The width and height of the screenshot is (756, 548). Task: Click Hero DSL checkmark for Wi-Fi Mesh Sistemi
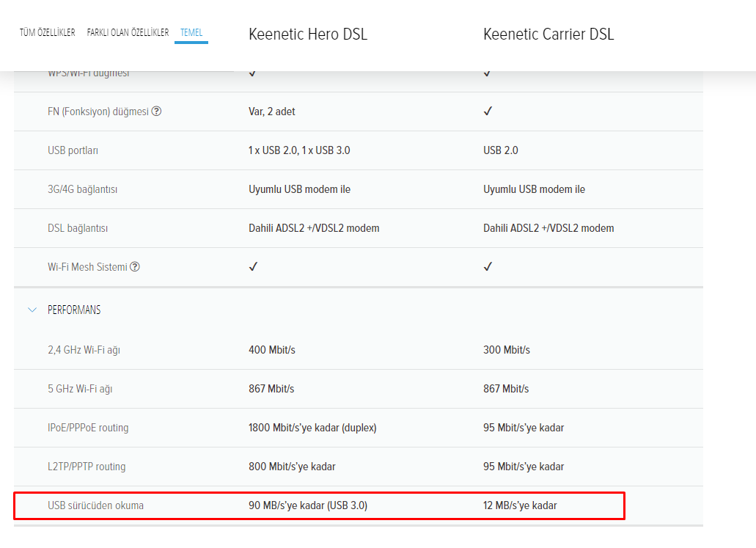(253, 266)
